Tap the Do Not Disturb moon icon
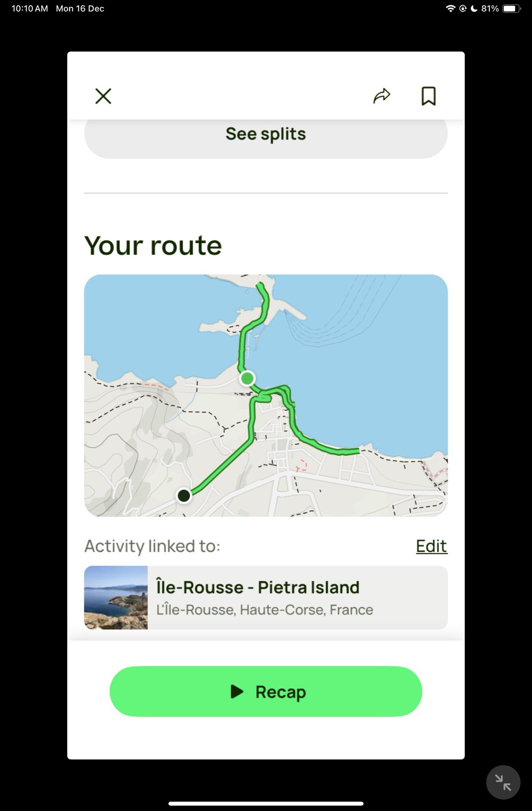Viewport: 532px width, 811px height. [x=474, y=9]
